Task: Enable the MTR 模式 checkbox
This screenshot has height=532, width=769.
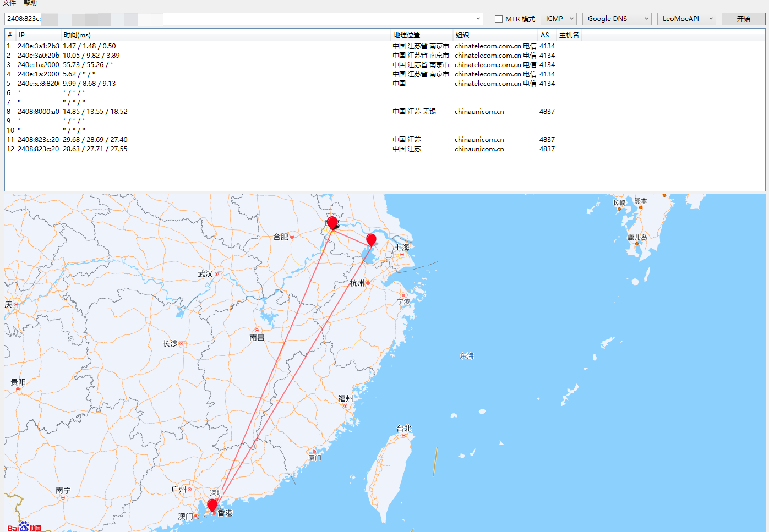Action: 499,19
